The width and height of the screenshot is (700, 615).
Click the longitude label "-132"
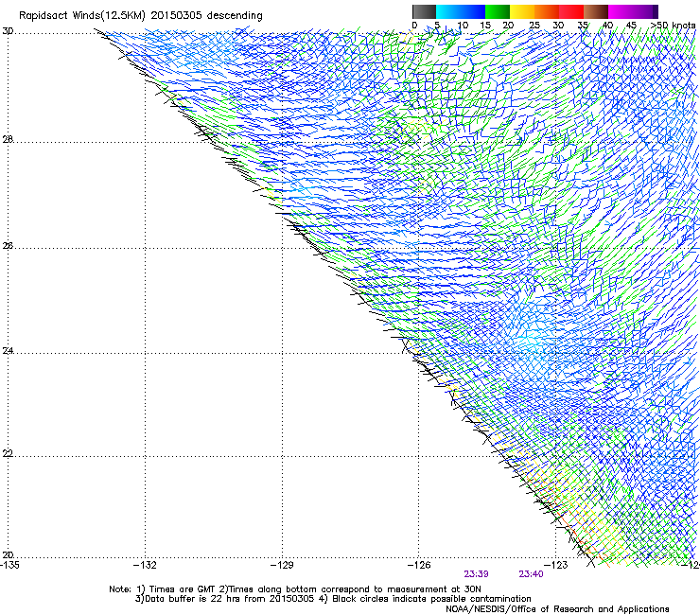pos(146,565)
